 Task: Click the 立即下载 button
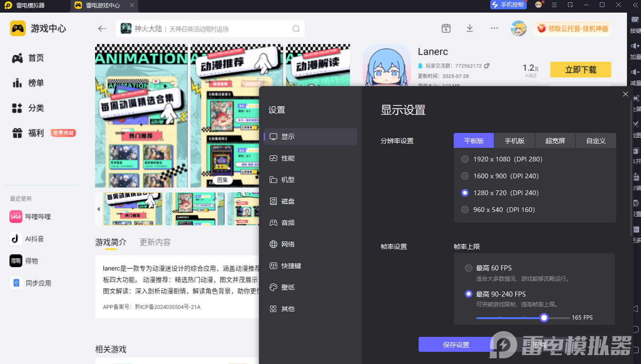(580, 70)
